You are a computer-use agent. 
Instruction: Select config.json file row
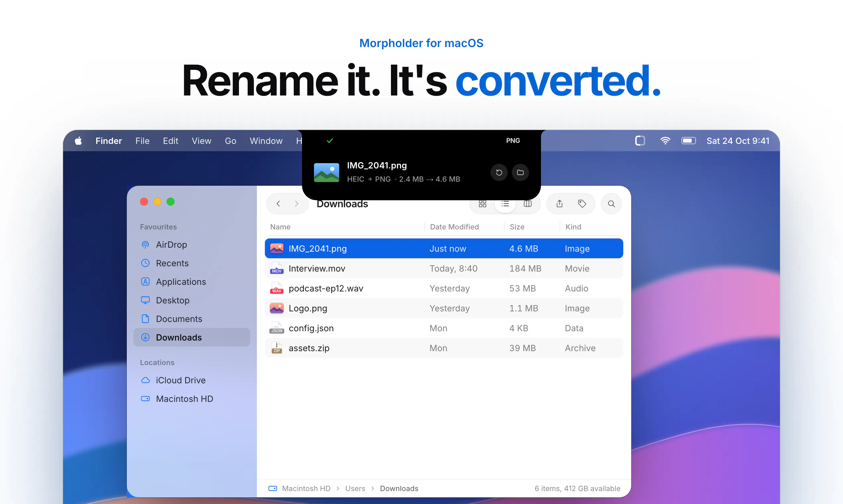click(x=444, y=328)
